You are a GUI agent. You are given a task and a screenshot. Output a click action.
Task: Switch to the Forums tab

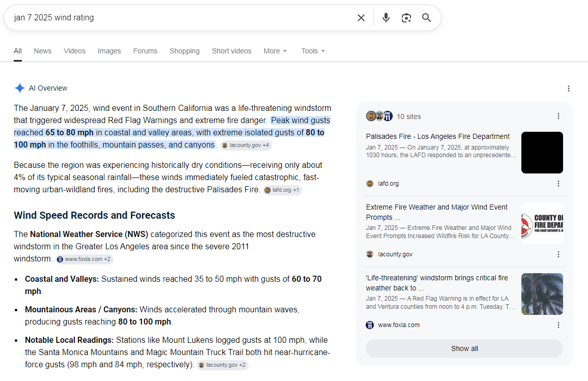pyautogui.click(x=145, y=51)
